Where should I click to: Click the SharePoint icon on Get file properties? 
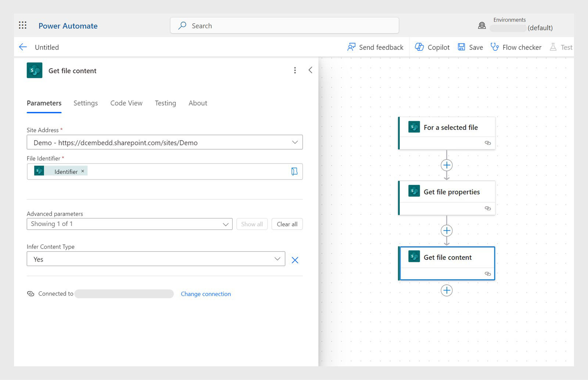tap(414, 191)
